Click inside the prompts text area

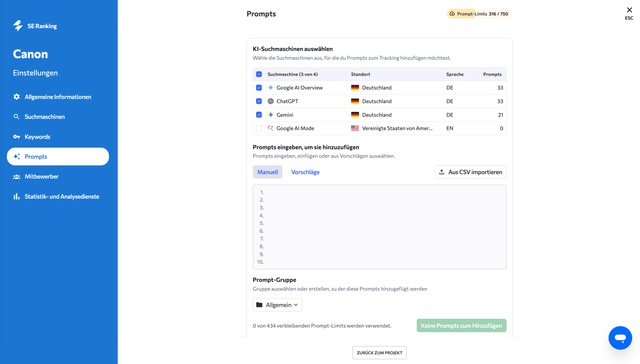click(x=379, y=227)
